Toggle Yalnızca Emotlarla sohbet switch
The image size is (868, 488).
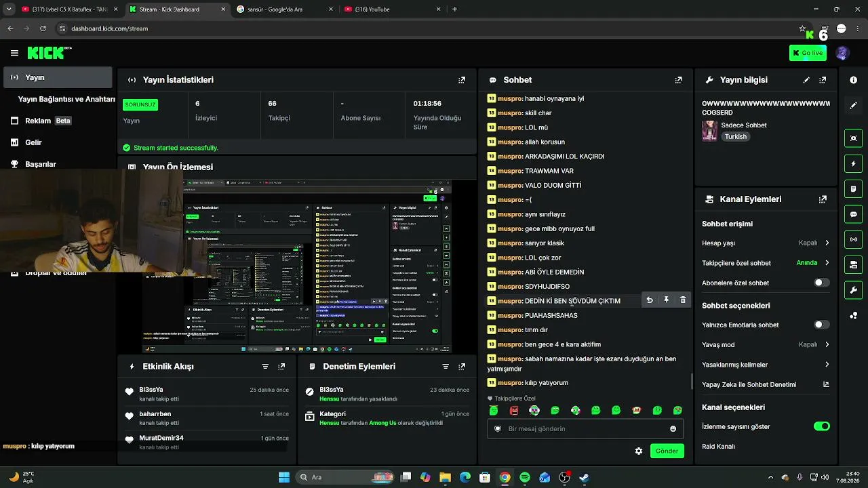(x=821, y=325)
